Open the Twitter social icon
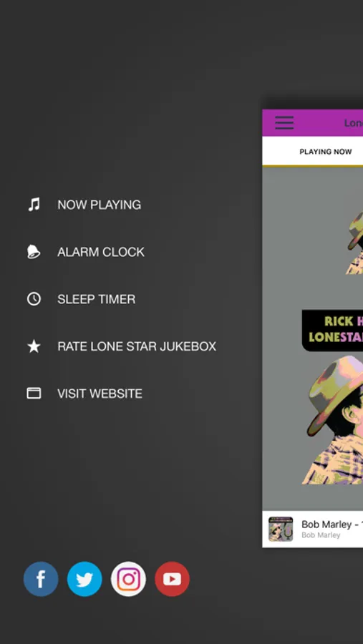This screenshot has width=363, height=644. [84, 579]
